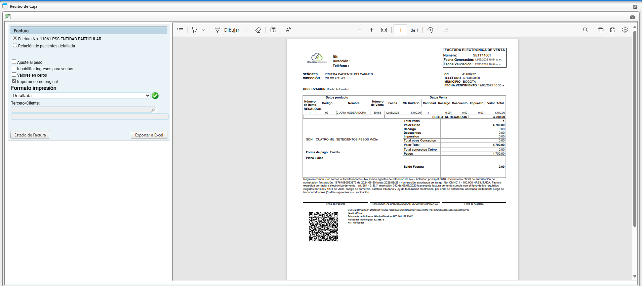
Task: Click the add text box icon
Action: (273, 30)
